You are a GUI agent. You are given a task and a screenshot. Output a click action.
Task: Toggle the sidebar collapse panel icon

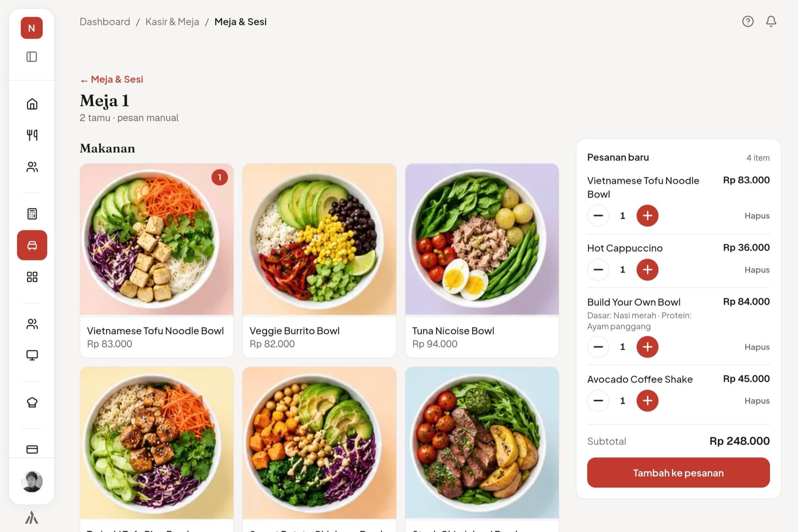[x=32, y=56]
